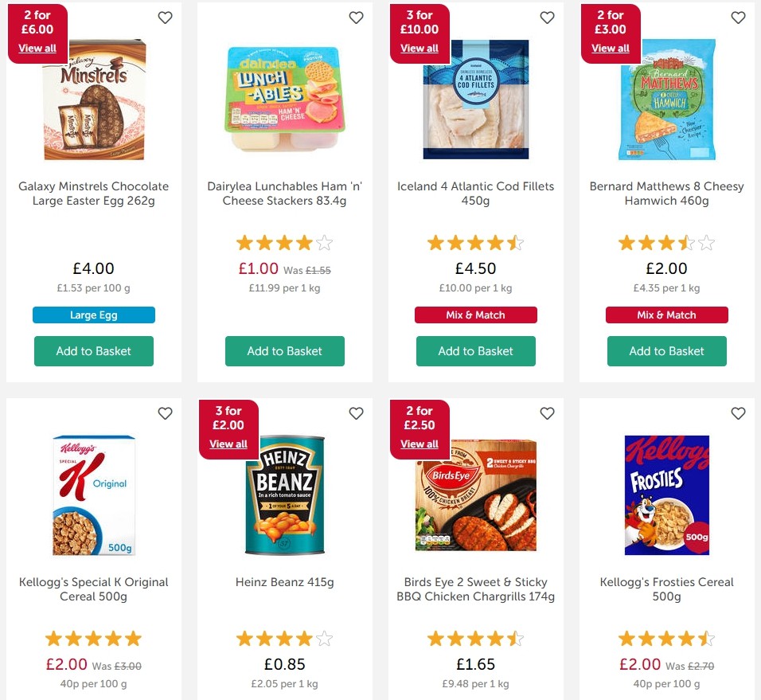Click the star rating on Special K cereal
This screenshot has height=700, width=761.
point(93,638)
